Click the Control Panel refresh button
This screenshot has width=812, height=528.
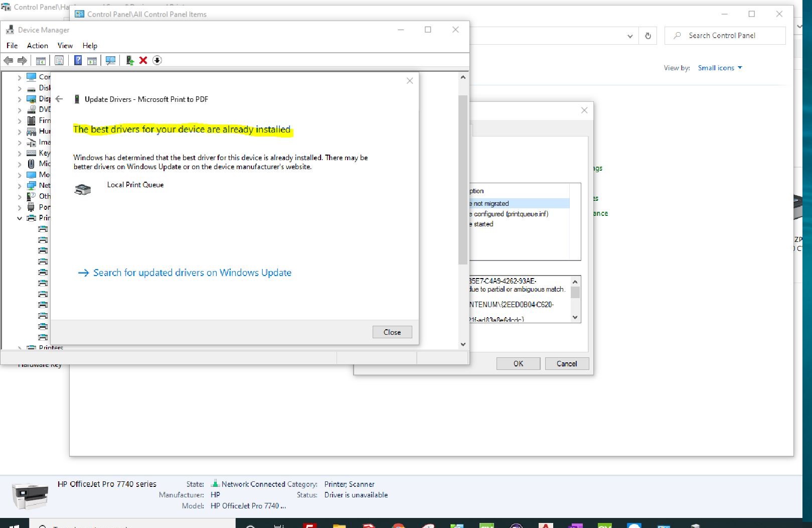point(648,36)
